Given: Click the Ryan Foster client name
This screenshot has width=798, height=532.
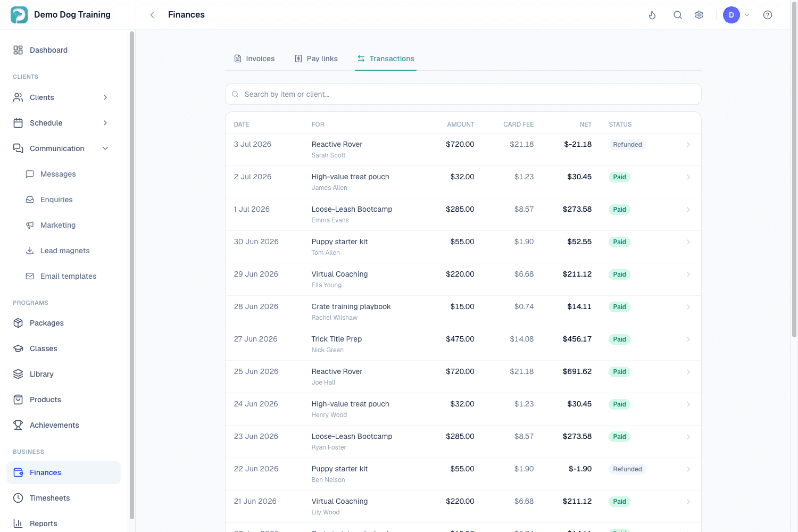Looking at the screenshot, I should pos(329,447).
